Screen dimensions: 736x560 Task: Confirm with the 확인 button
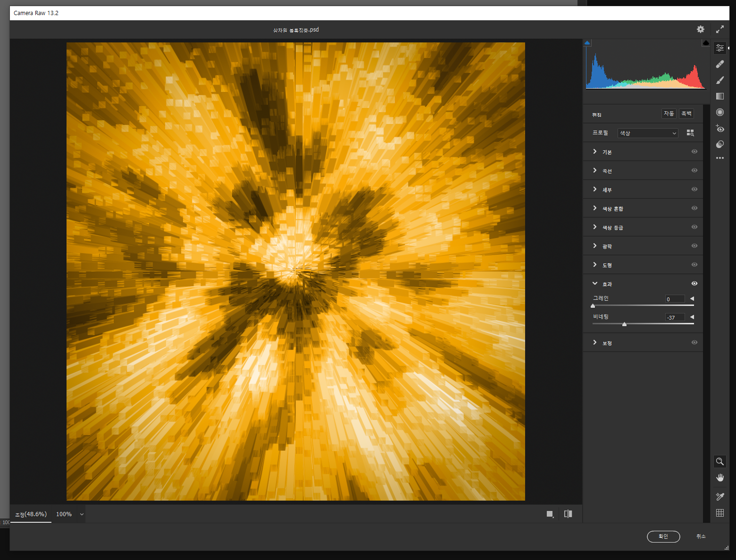click(x=663, y=536)
